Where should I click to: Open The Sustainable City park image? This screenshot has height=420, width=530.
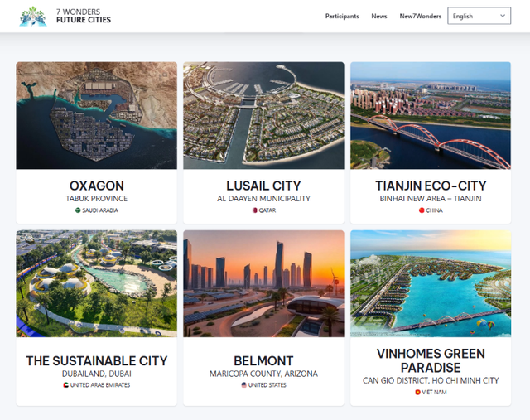click(x=97, y=283)
